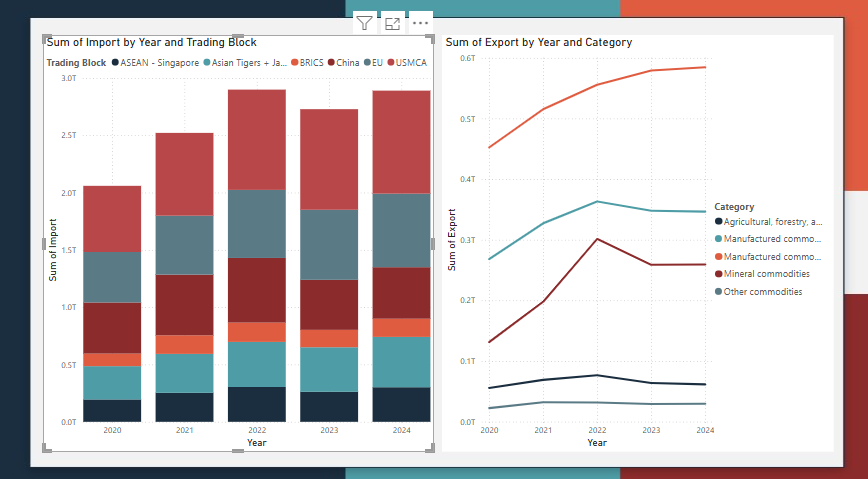Click the China legend item
The height and width of the screenshot is (479, 868).
[x=343, y=63]
